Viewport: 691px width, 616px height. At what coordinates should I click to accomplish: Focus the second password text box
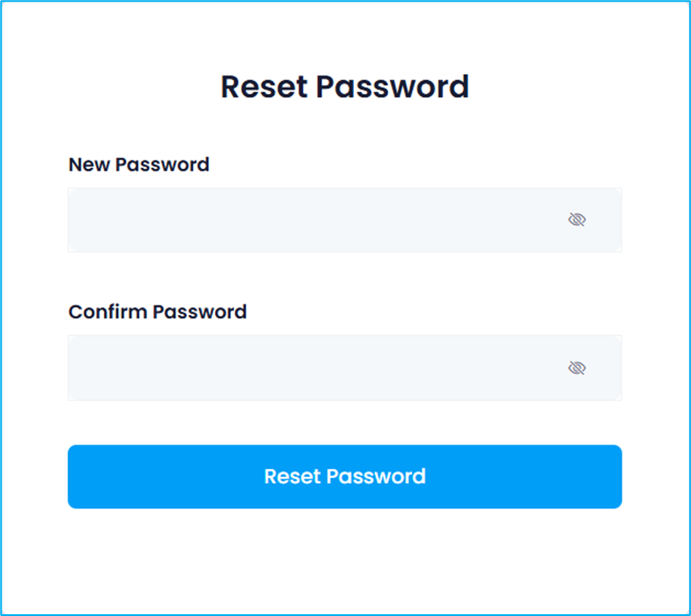tap(308, 368)
